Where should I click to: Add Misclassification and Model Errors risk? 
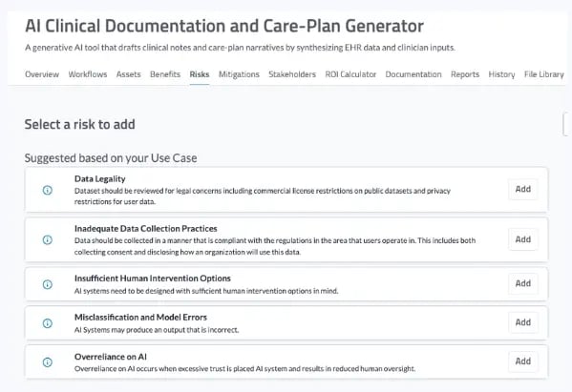pyautogui.click(x=522, y=322)
